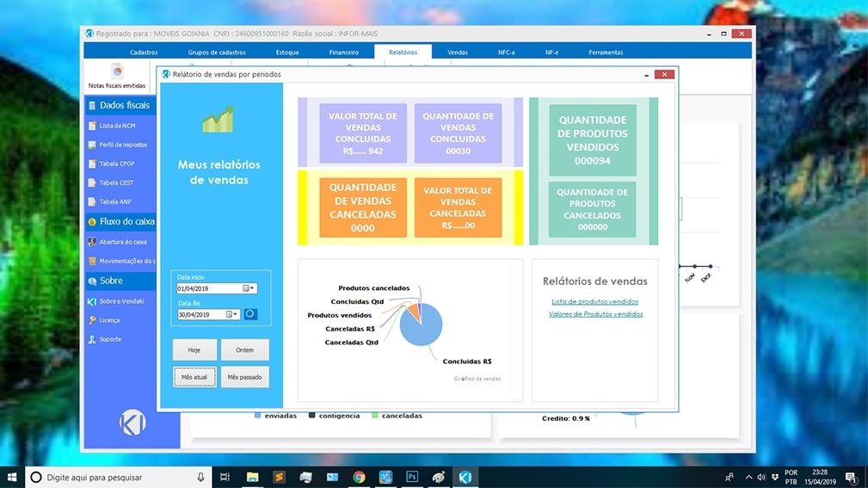The width and height of the screenshot is (868, 488).
Task: Switch to the Vendas tab
Action: pos(458,53)
